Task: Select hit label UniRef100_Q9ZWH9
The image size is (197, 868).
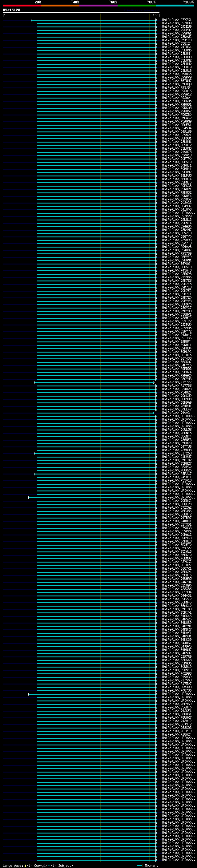Action: click(177, 24)
